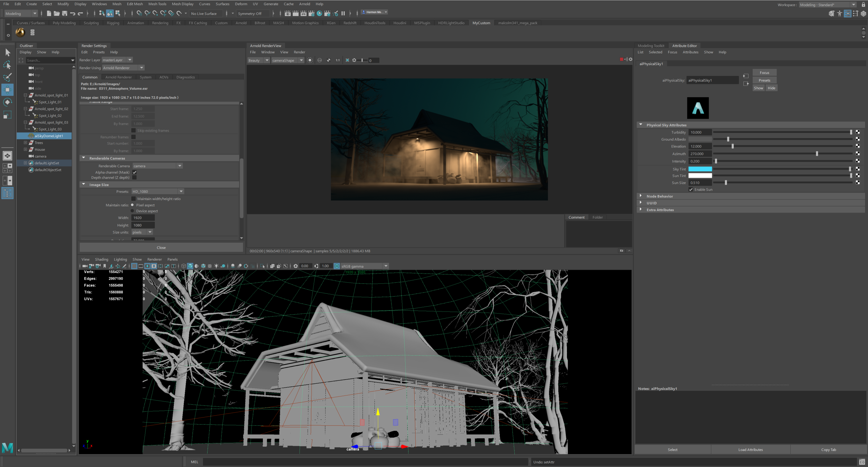Image resolution: width=868 pixels, height=467 pixels.
Task: Disable the Enable Sun checkbox
Action: [691, 190]
